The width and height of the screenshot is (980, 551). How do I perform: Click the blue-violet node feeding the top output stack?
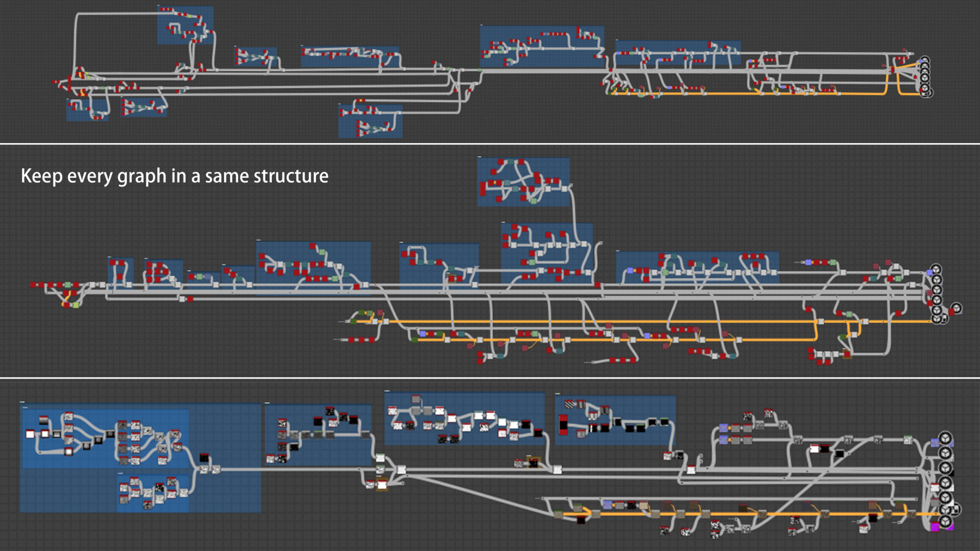[921, 60]
